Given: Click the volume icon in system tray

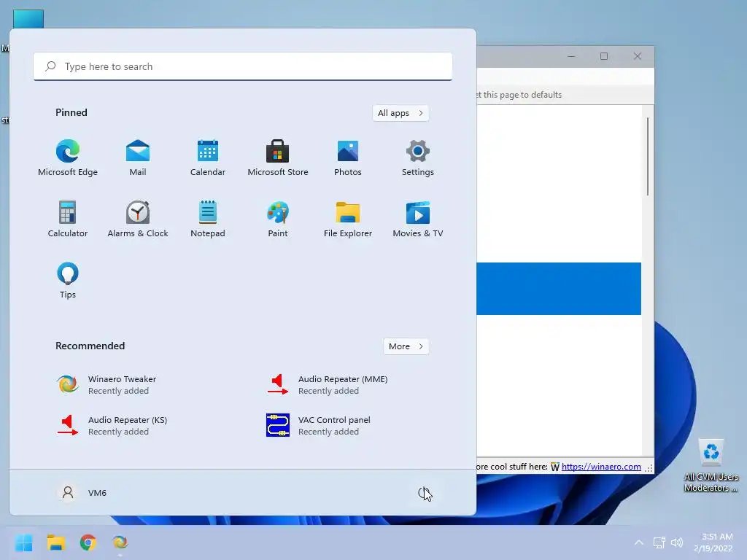Looking at the screenshot, I should [x=676, y=542].
